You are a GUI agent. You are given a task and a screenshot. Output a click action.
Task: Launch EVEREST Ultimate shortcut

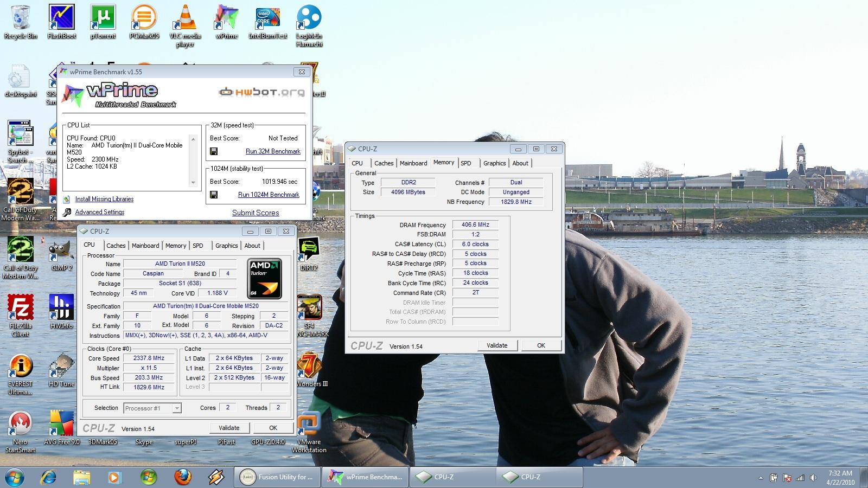tap(20, 374)
